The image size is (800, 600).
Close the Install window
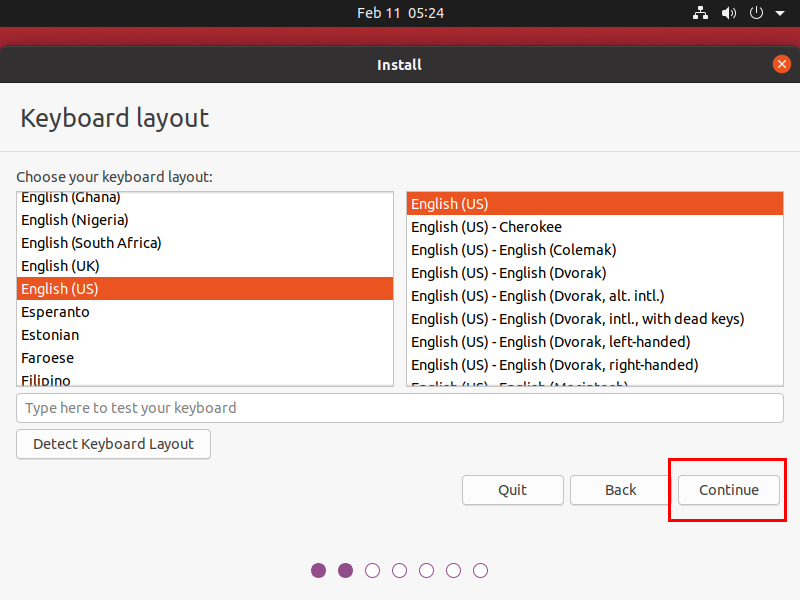782,64
